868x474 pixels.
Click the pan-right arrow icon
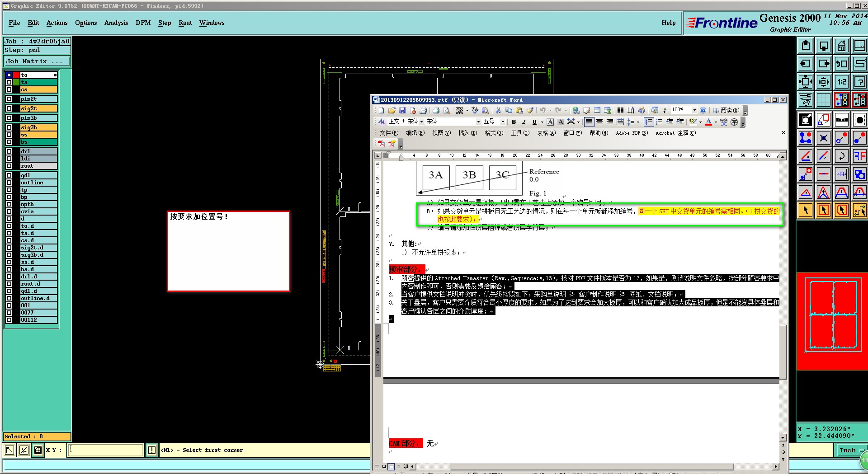pos(823,64)
